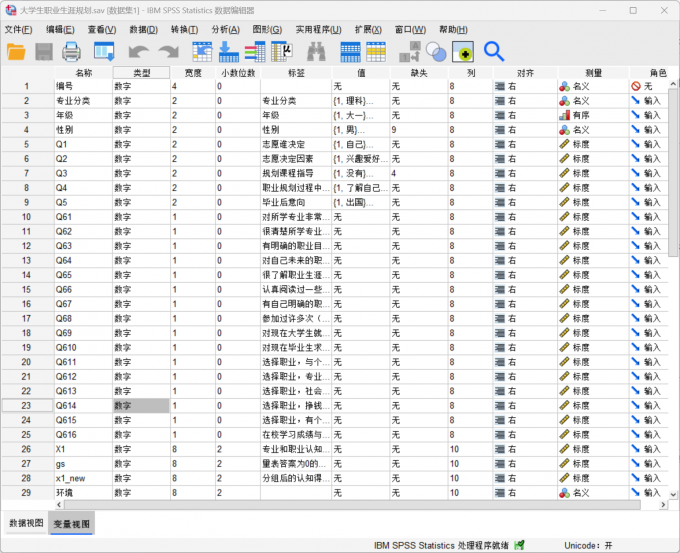The image size is (680, 553).
Task: Switch to the 数据视图 tab
Action: click(26, 523)
